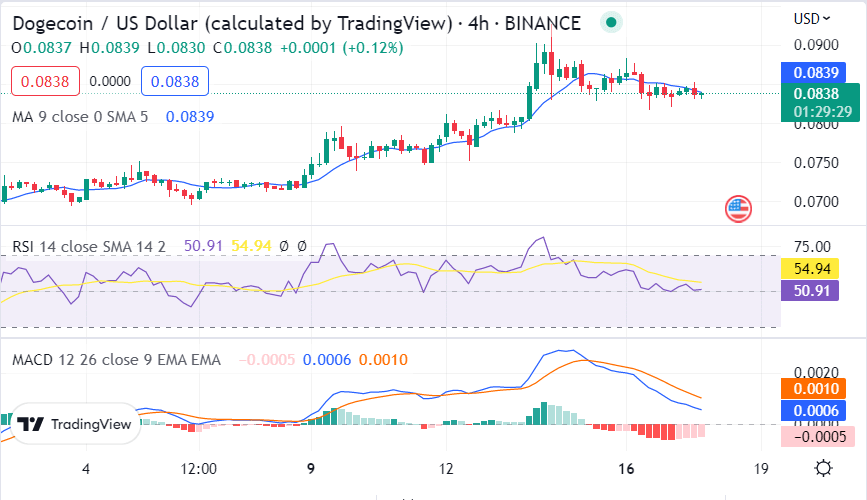The width and height of the screenshot is (867, 500).
Task: Click the high value H0.0839
Action: (109, 48)
